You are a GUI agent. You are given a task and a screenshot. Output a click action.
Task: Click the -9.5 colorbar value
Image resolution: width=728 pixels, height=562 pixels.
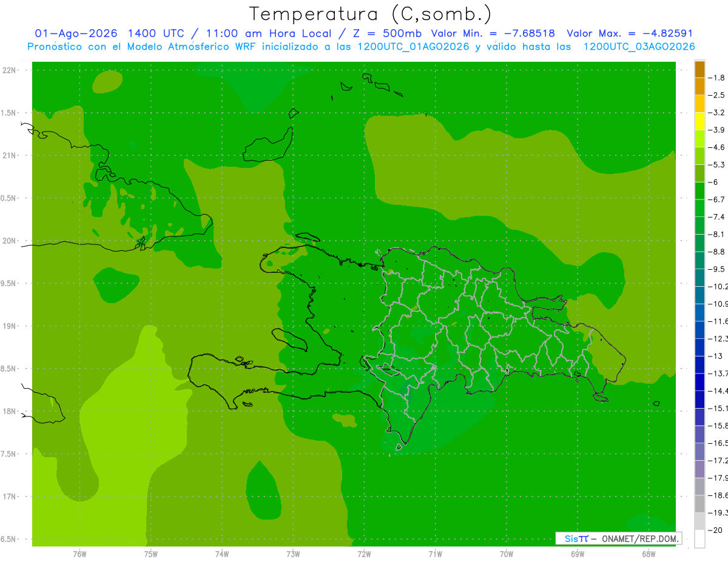click(x=717, y=269)
